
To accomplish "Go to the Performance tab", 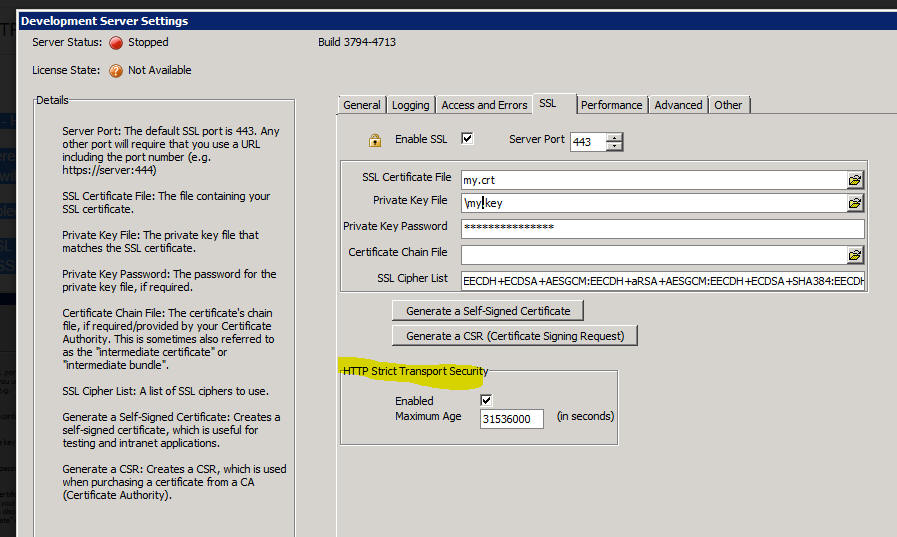I will tap(612, 105).
